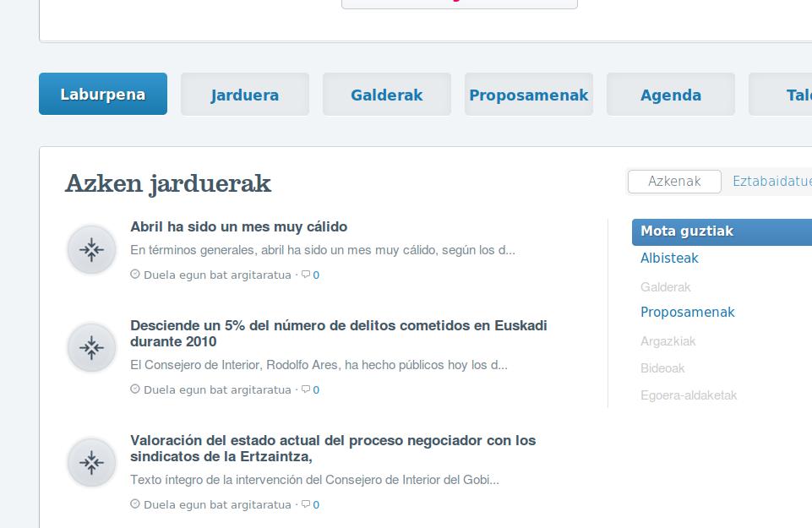Click the comment bubble under the Valoración article

coord(306,504)
